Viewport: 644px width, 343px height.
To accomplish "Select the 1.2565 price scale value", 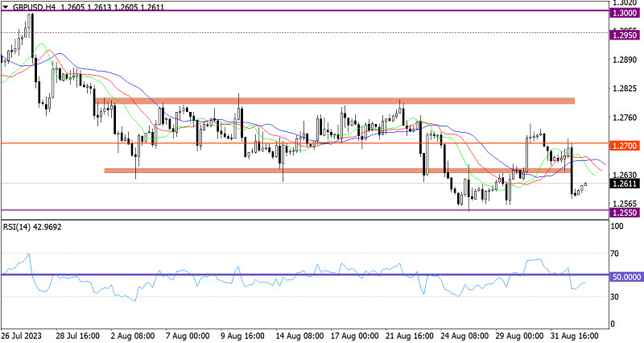I will [625, 204].
